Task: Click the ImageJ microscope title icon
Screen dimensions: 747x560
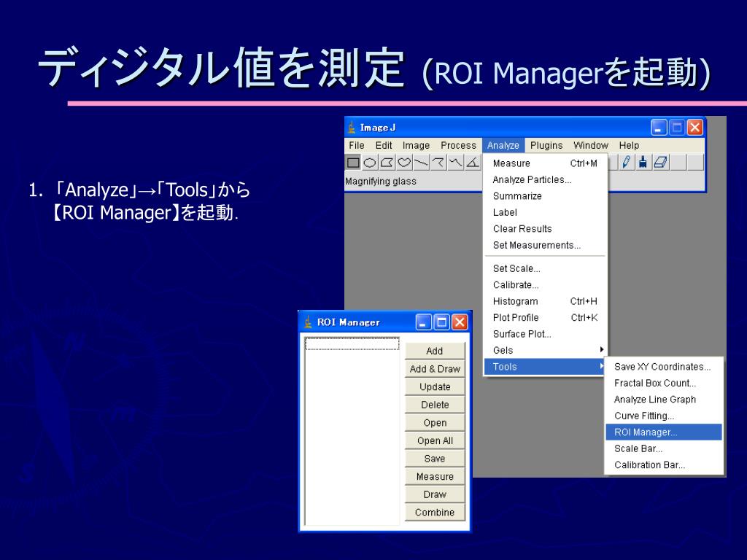Action: coord(352,127)
